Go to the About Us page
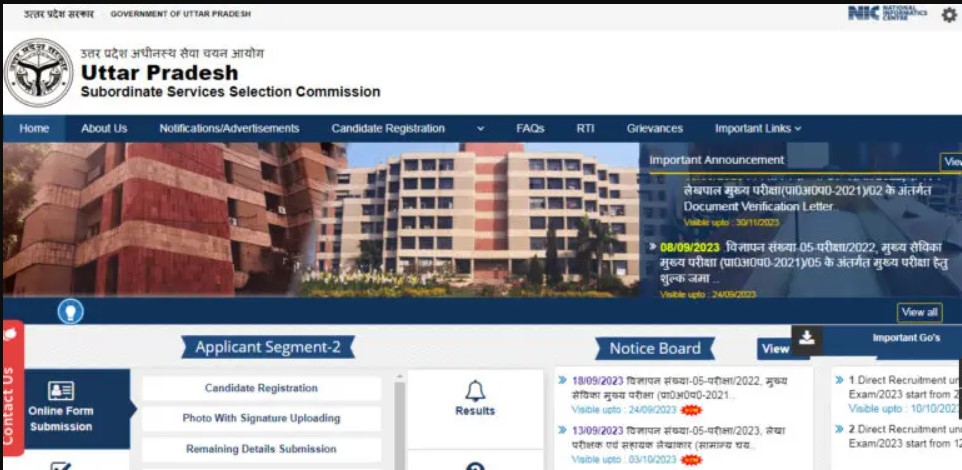This screenshot has width=962, height=470. pos(104,129)
